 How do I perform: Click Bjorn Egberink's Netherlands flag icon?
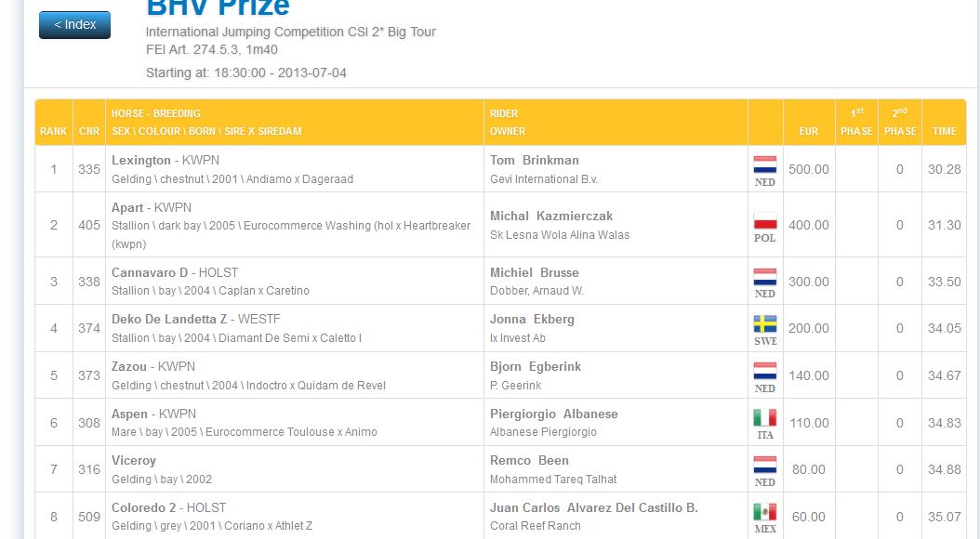[765, 371]
